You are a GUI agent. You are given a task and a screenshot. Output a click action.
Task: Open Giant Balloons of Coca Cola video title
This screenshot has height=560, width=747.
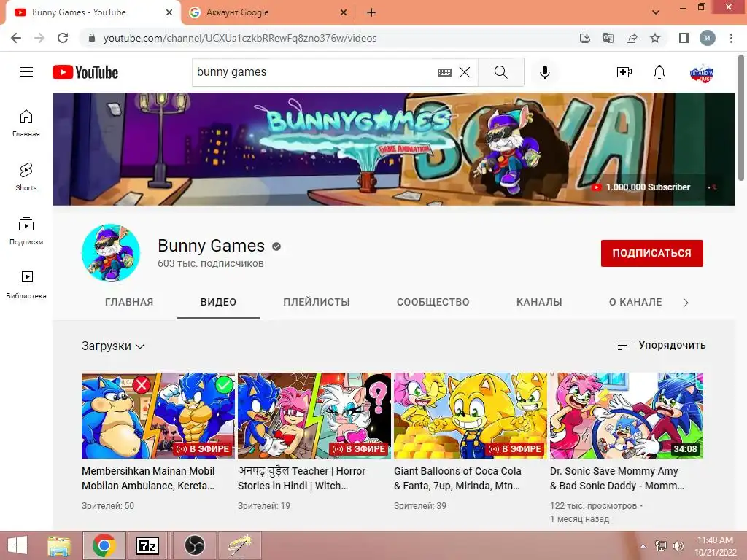[457, 478]
